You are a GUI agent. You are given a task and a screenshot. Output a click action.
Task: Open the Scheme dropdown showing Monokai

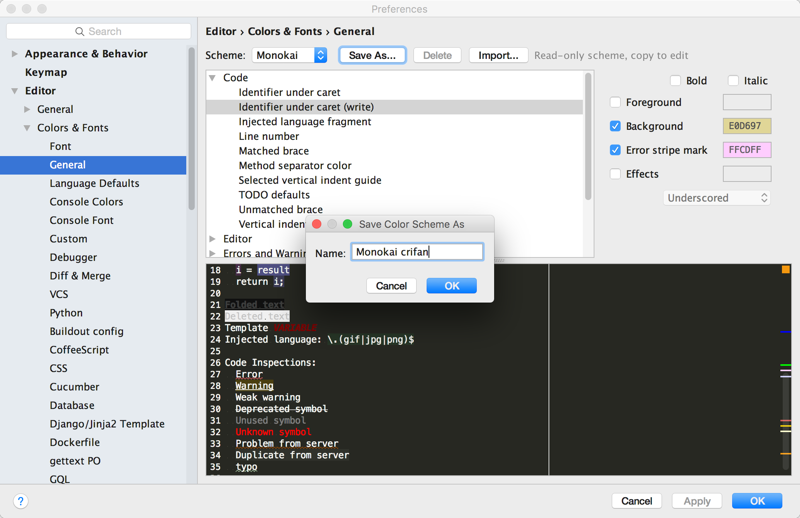click(x=289, y=55)
